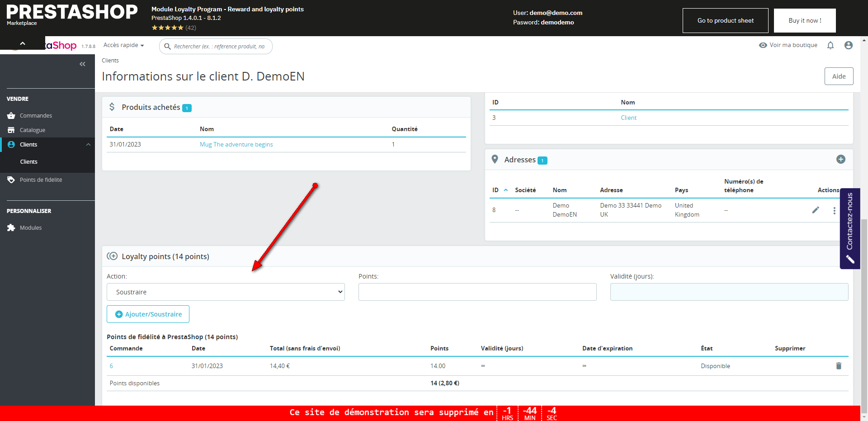Viewport: 868px width, 421px height.
Task: Click the Loyalty points plus circle icon
Action: tap(112, 256)
